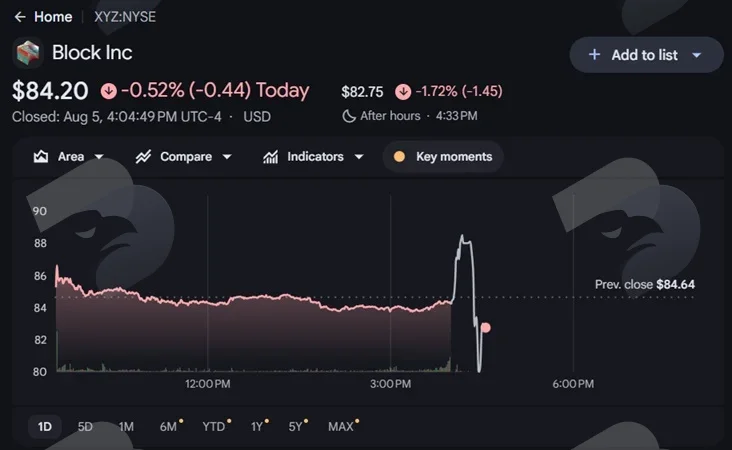The width and height of the screenshot is (732, 450).
Task: Expand the Indicators dropdown arrow
Action: tap(359, 157)
